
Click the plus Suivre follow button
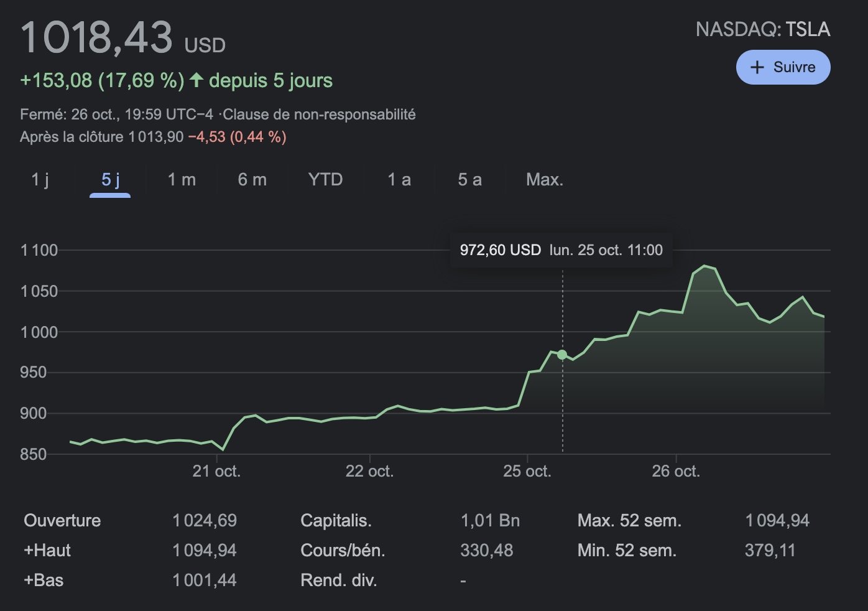[x=783, y=67]
